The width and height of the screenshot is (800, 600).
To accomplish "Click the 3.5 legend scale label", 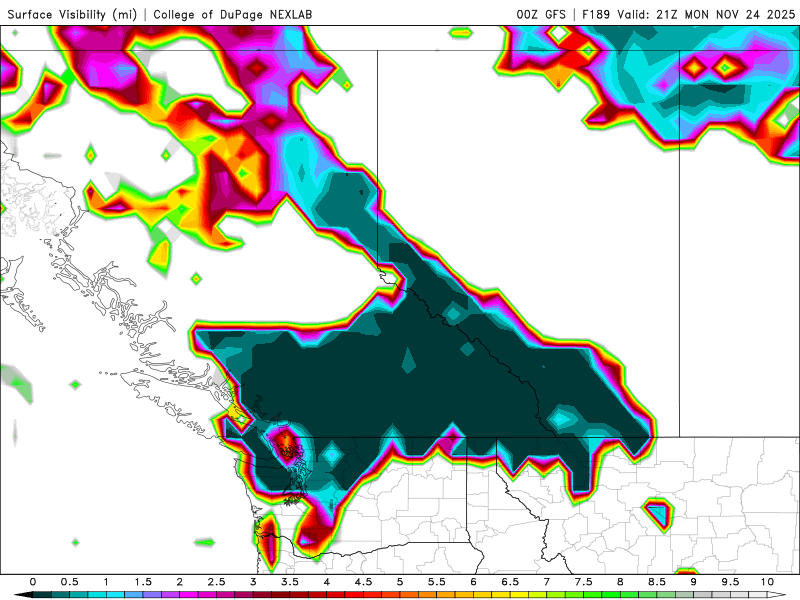I will (290, 582).
